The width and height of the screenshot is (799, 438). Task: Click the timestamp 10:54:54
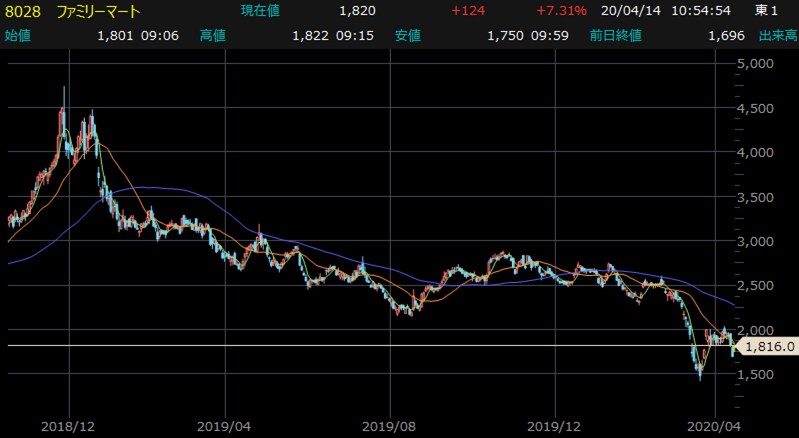click(701, 11)
